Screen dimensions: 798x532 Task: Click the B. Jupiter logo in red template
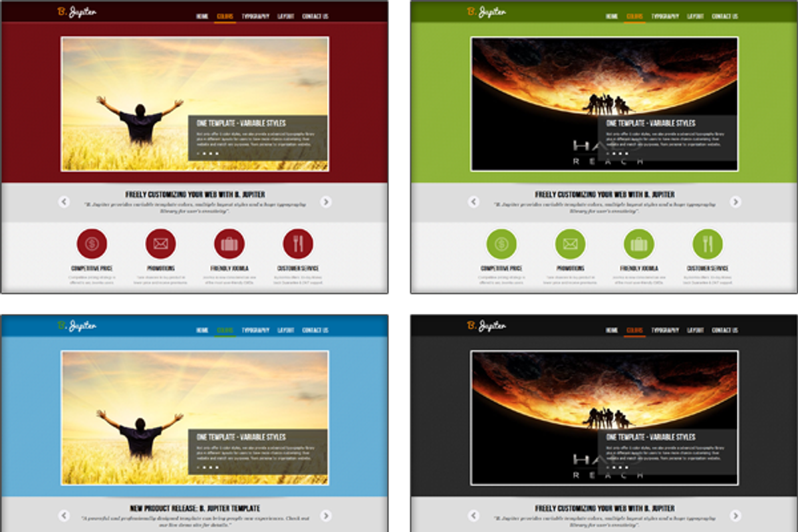[77, 12]
